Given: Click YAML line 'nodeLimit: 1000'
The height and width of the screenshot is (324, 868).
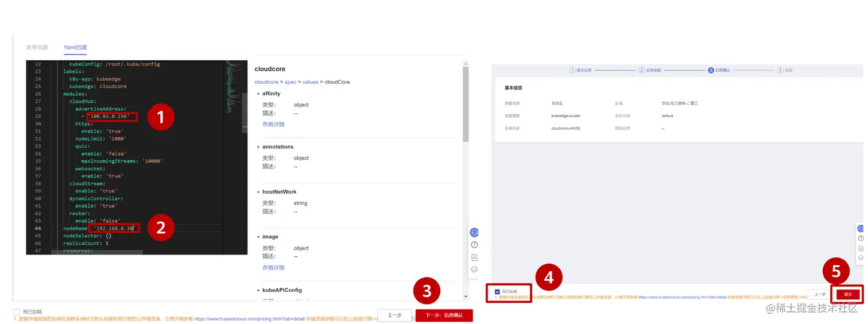Looking at the screenshot, I should click(x=100, y=139).
